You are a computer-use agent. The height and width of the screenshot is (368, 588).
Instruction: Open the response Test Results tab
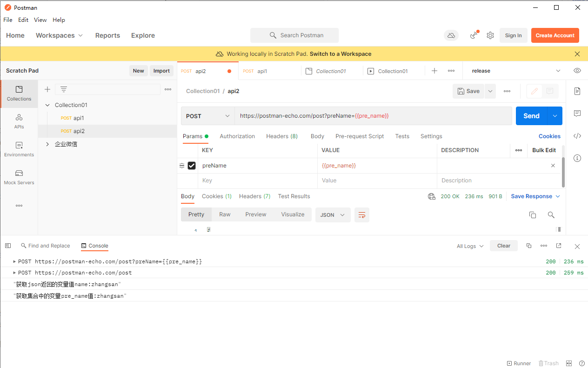294,196
